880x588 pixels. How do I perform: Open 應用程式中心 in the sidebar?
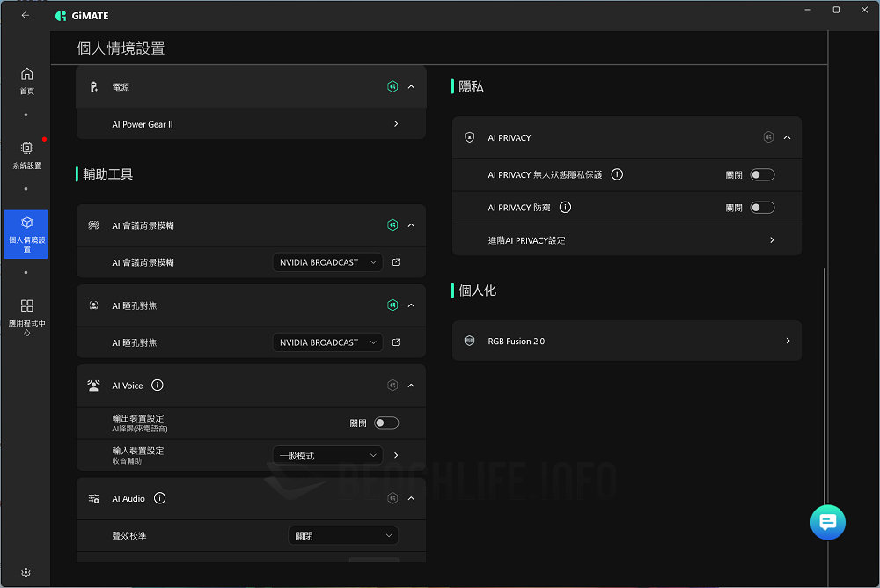click(26, 316)
